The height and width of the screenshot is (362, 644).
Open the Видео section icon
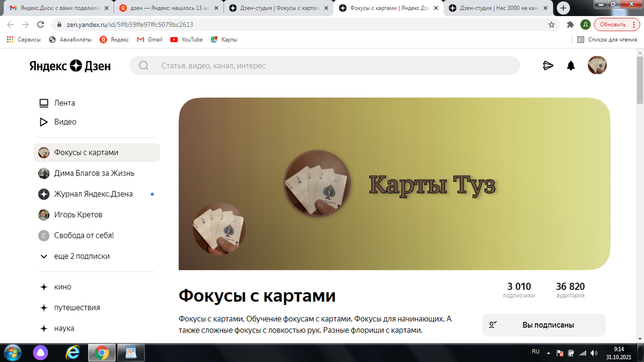click(43, 122)
